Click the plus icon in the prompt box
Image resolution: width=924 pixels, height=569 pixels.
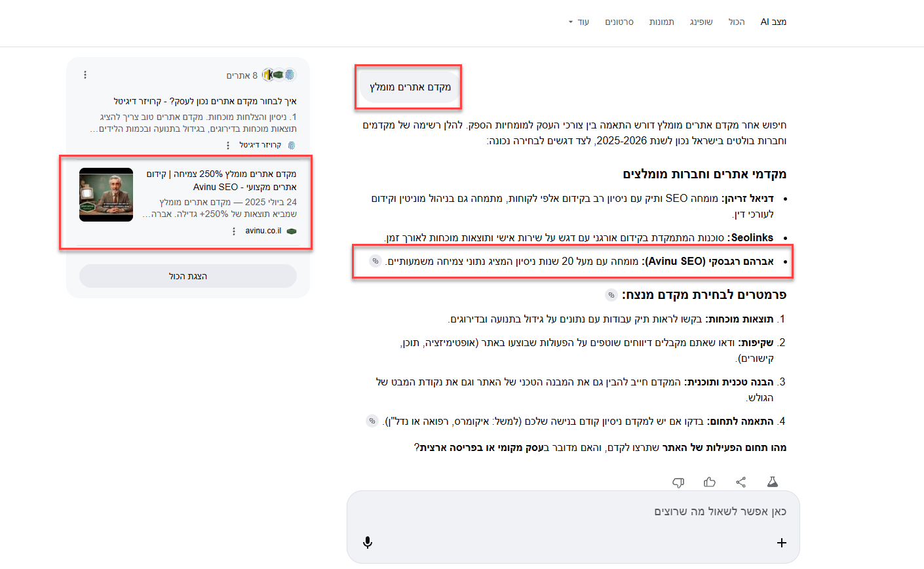pos(781,542)
